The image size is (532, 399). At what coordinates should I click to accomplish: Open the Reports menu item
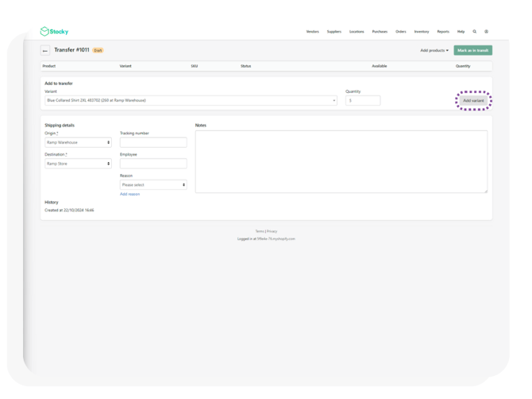[443, 32]
